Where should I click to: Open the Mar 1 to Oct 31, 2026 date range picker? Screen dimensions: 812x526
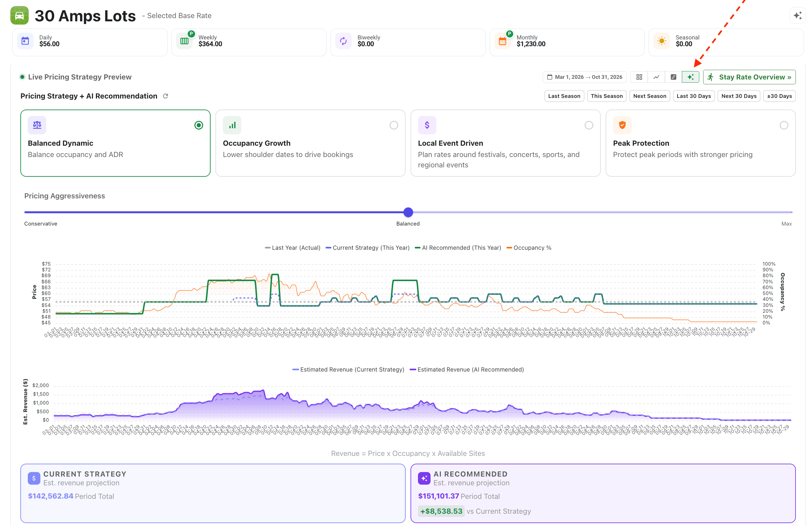click(584, 77)
